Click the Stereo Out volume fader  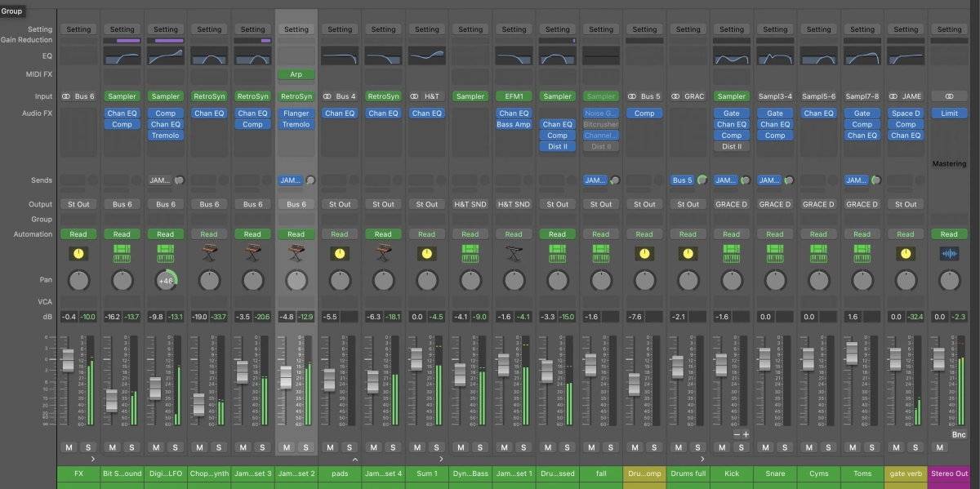938,358
